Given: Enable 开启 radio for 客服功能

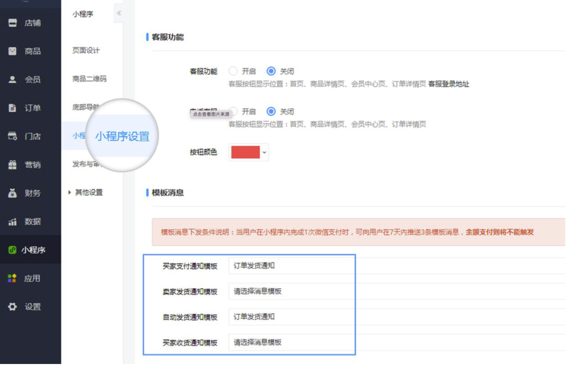Looking at the screenshot, I should tap(233, 71).
